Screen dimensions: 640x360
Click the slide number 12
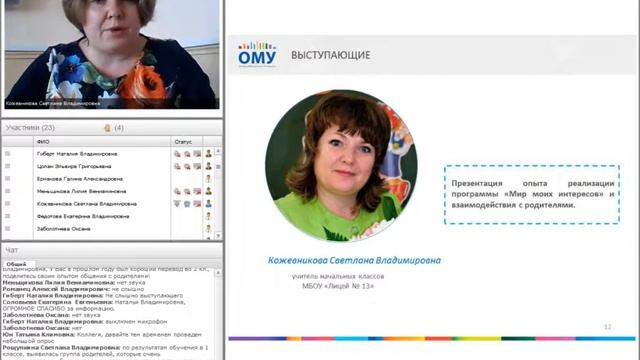607,327
